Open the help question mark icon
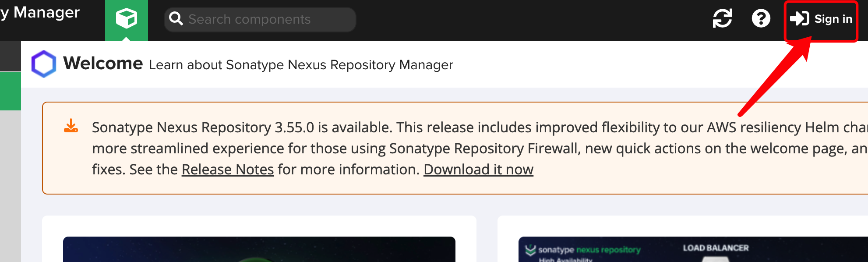This screenshot has width=868, height=262. coord(761,19)
